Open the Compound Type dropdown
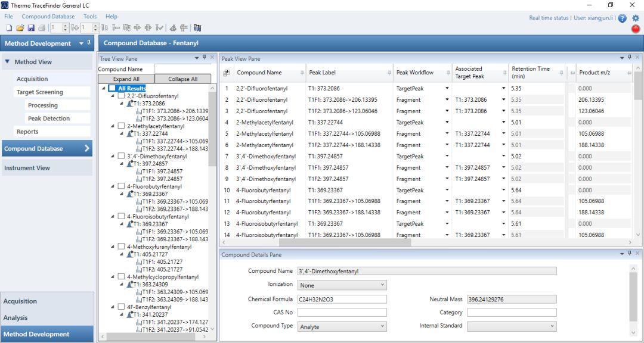The width and height of the screenshot is (644, 343). coord(342,326)
